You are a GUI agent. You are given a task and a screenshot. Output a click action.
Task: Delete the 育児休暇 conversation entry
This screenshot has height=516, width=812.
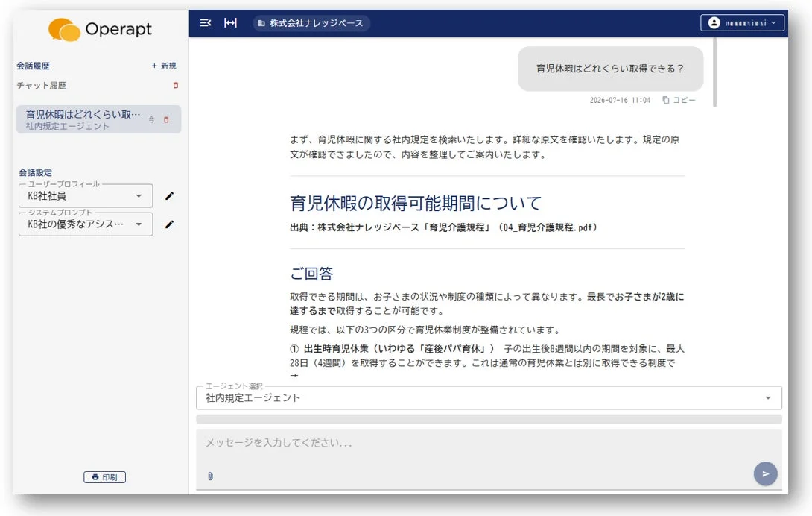pyautogui.click(x=166, y=120)
